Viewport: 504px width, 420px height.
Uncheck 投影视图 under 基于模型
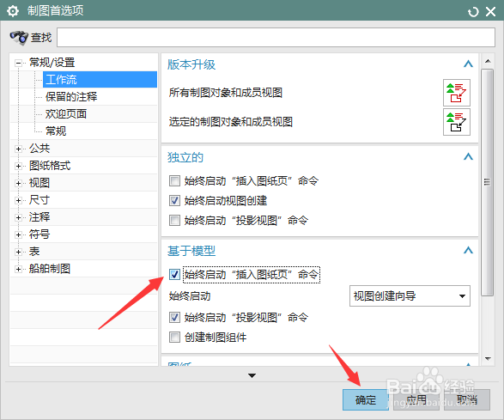tap(174, 318)
